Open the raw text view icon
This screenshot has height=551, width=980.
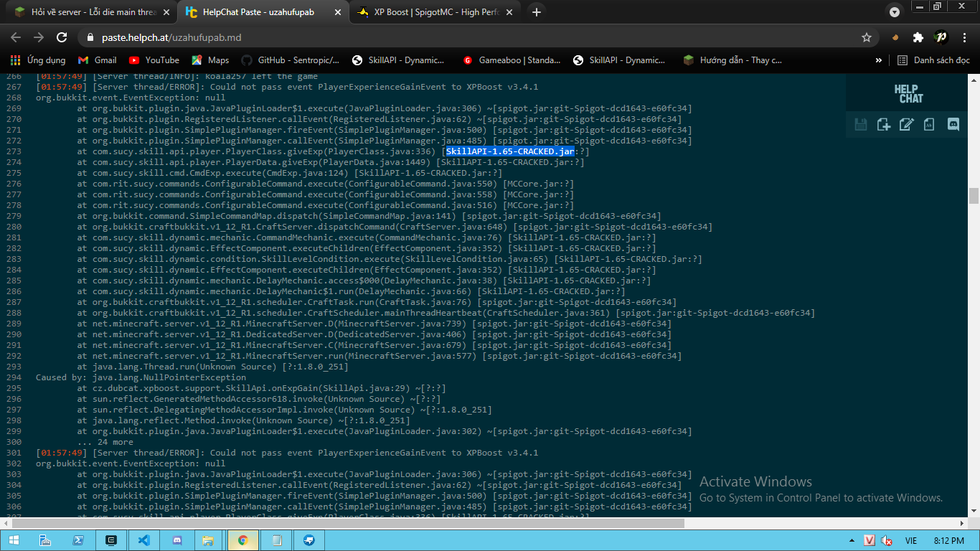(930, 125)
